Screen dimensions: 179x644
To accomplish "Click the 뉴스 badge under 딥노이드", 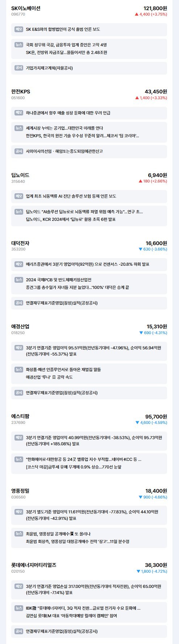I will tap(19, 211).
